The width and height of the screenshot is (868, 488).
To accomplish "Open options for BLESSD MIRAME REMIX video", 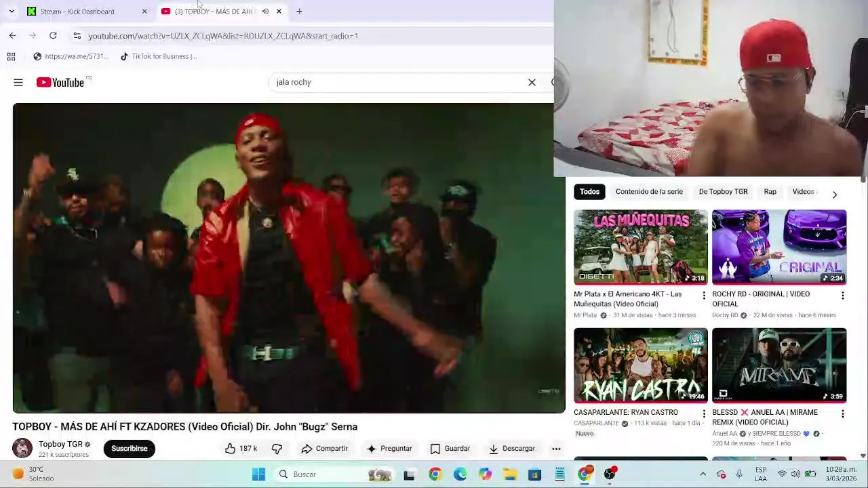I will (842, 413).
